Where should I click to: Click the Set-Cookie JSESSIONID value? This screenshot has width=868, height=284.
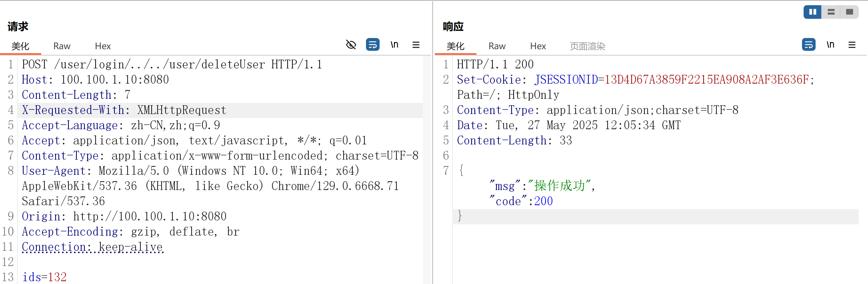click(707, 80)
